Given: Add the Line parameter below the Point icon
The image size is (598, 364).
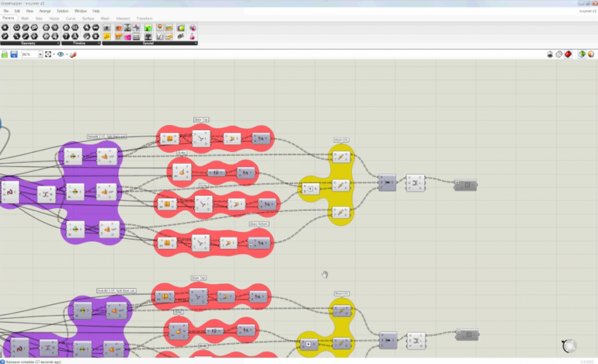Looking at the screenshot, I should [5, 36].
